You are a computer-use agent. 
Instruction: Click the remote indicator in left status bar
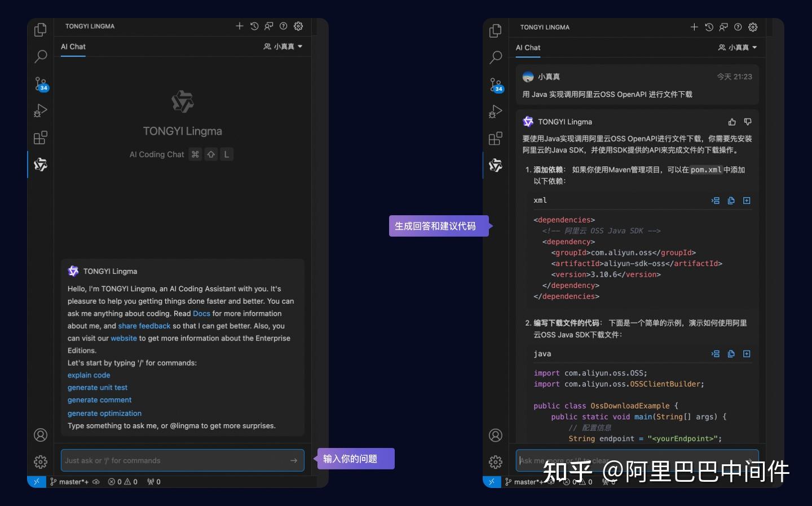tap(37, 482)
